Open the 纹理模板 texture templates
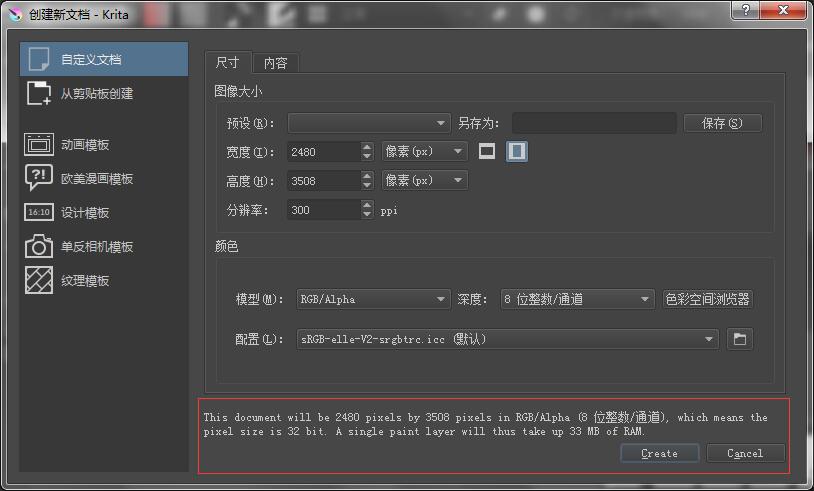This screenshot has height=491, width=814. coord(104,280)
